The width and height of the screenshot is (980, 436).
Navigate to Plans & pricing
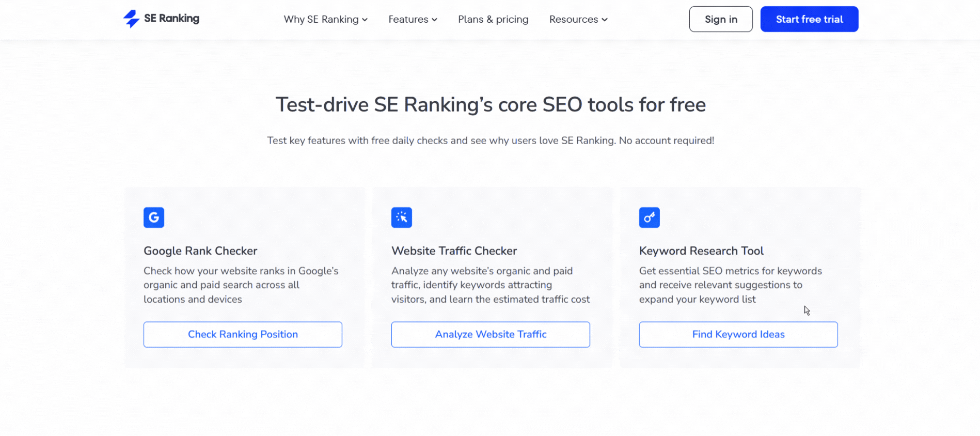493,19
